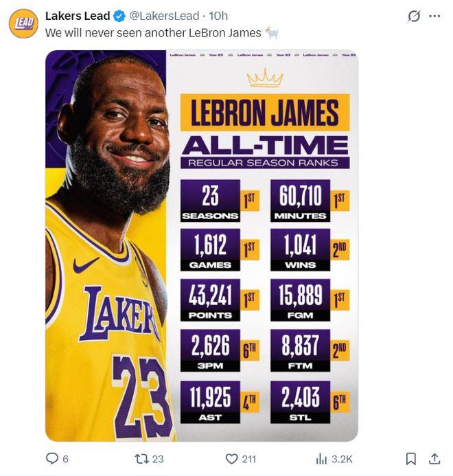Click the 3.2K views count
Screen dimensions: 453x476
342,459
